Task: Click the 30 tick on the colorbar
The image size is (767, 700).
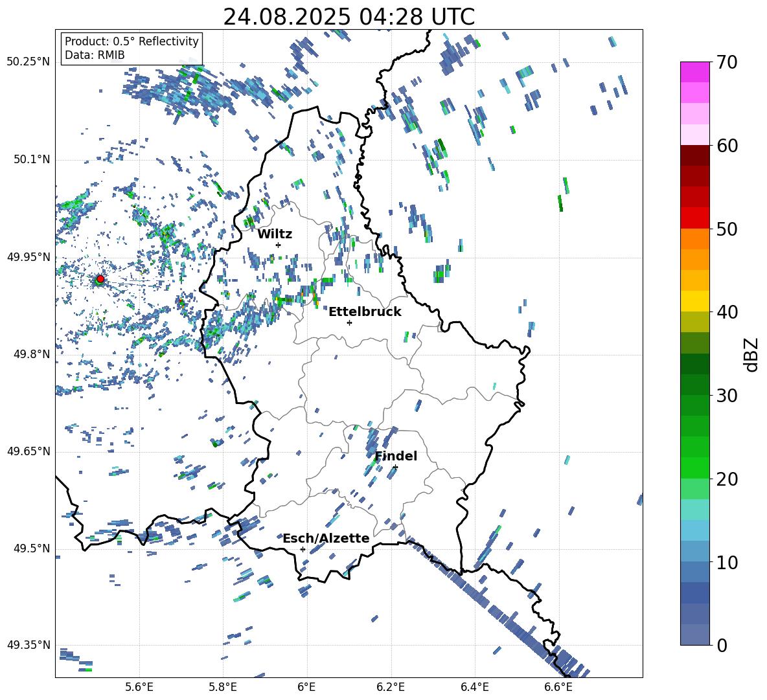Action: pos(727,396)
